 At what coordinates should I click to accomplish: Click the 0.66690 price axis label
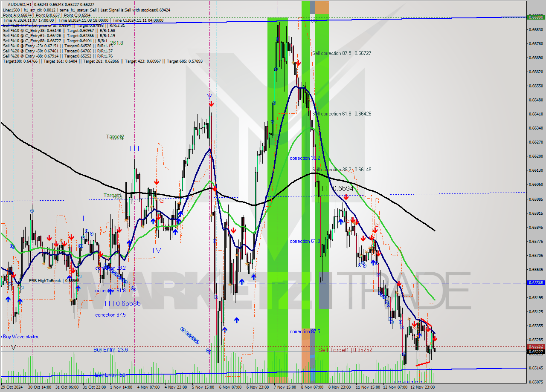(x=536, y=58)
